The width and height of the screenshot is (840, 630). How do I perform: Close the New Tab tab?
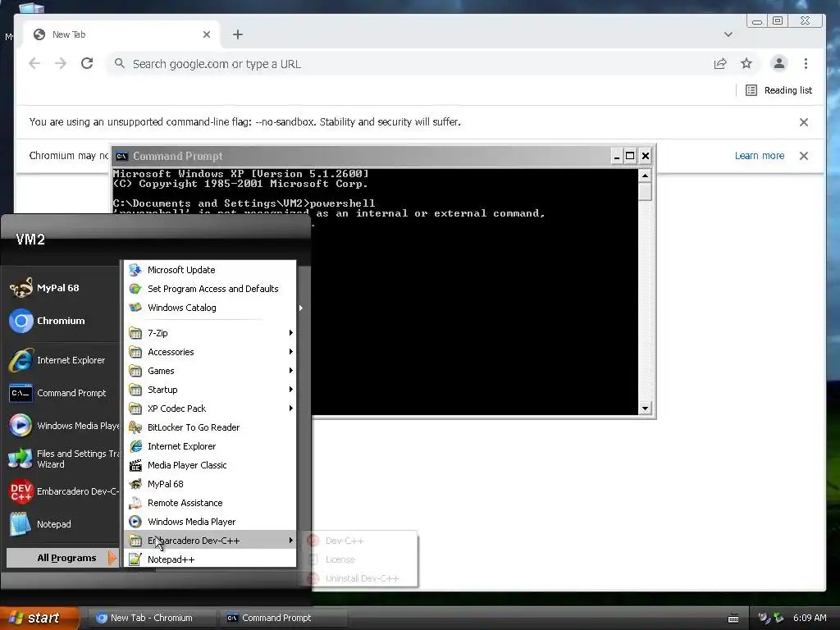(x=207, y=34)
